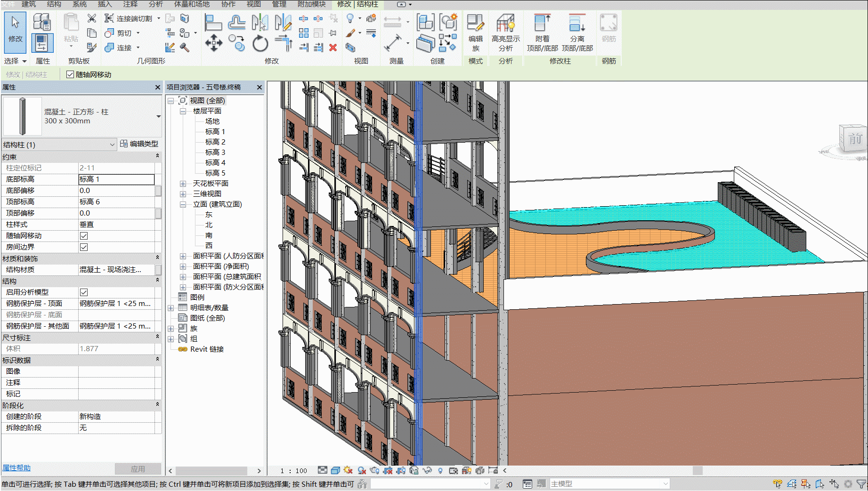Viewport: 868px width, 491px height.
Task: Toggle the 房间边界 checkbox
Action: [x=84, y=247]
